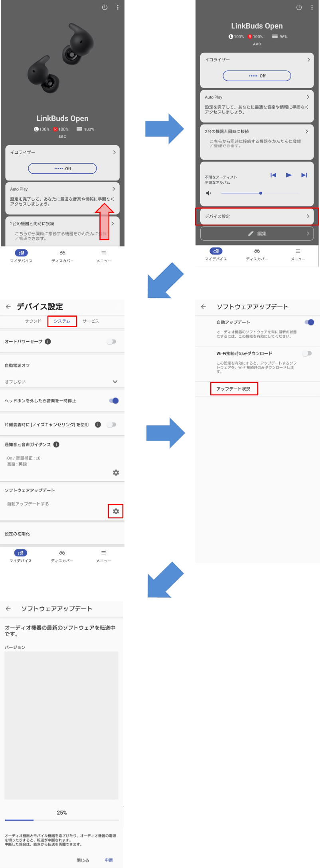This screenshot has height=868, width=320.
Task: Toggle ヘッドホンを外したら音楽を一時停止
Action: coord(114,401)
